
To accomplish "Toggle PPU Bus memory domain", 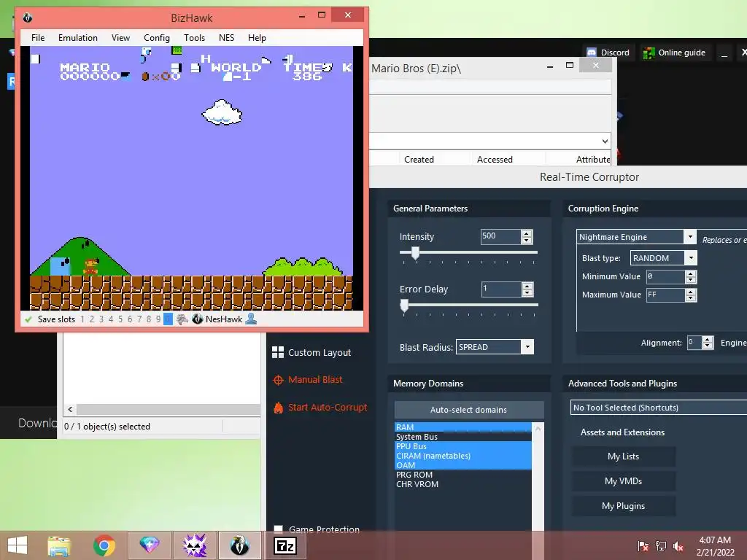I will (x=462, y=446).
